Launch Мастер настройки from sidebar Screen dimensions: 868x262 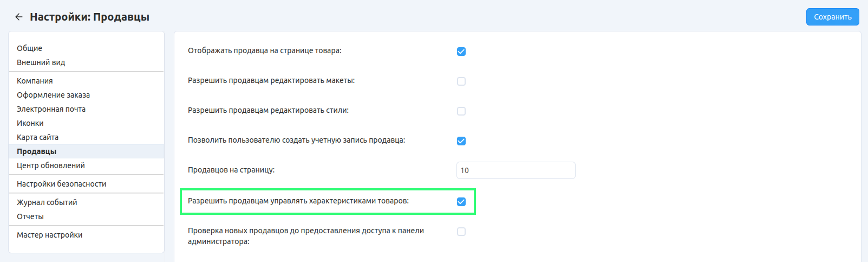pos(49,235)
